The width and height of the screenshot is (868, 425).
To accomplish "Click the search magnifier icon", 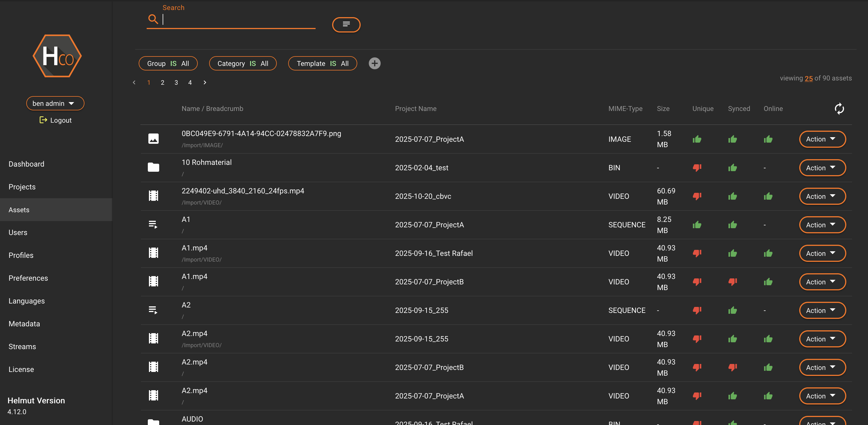I will (x=153, y=19).
